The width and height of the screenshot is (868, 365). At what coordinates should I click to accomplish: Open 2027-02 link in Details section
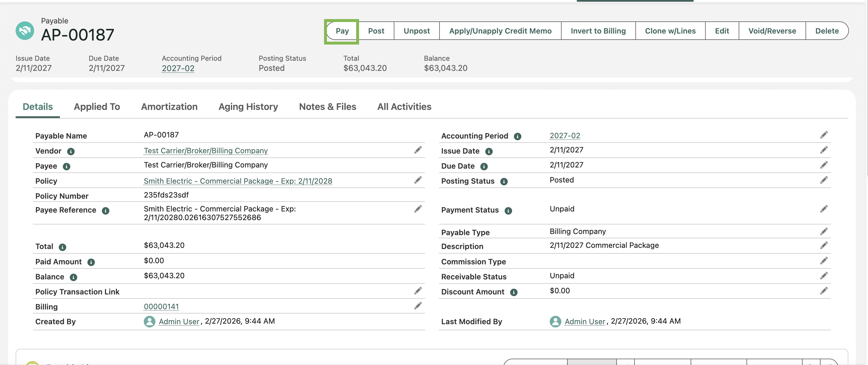[565, 136]
